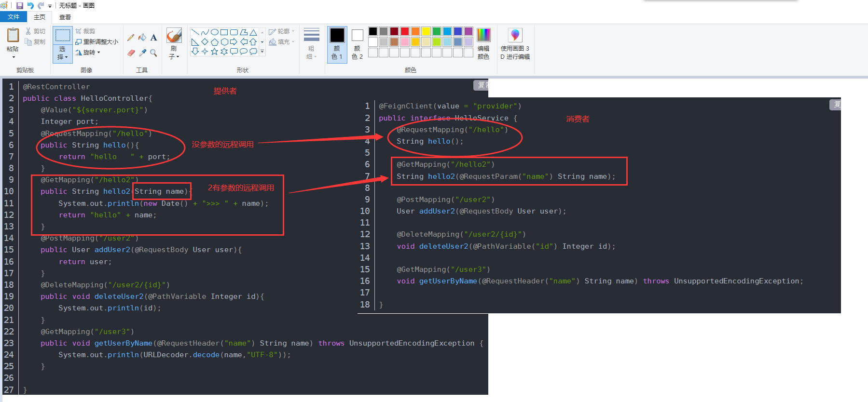Pick the Fill with color bucket tool
Screen dimensions: 868x402
(x=142, y=38)
